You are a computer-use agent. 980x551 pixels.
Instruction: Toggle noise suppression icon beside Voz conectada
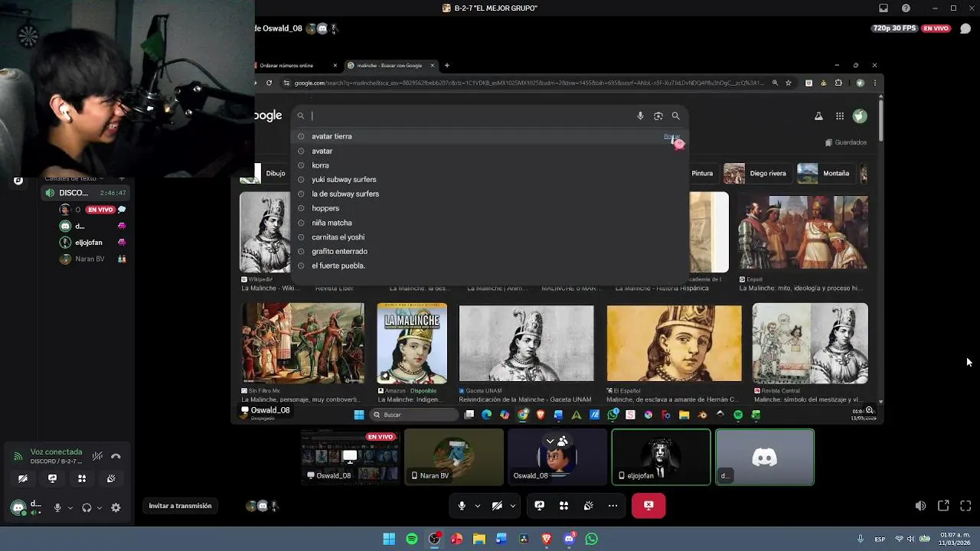[x=97, y=456]
